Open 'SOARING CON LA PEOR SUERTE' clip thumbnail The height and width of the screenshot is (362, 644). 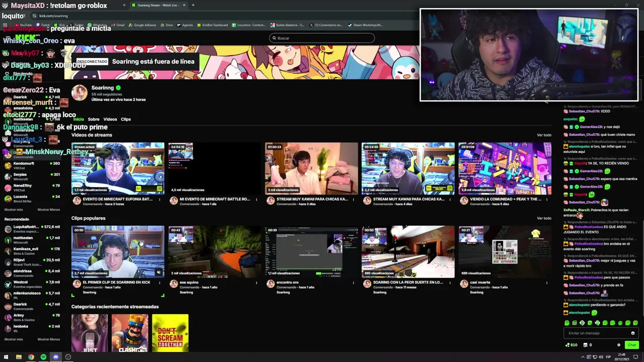408,252
